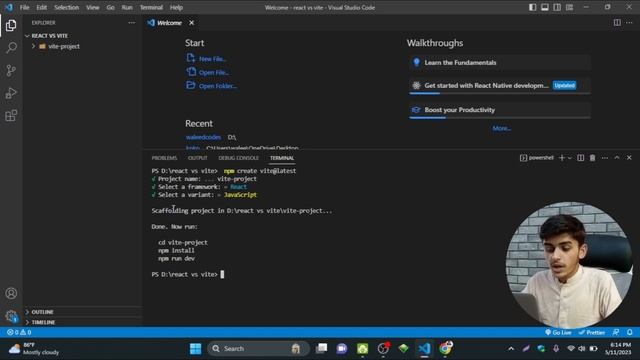Toggle primary side bar layout icon
Screen dimensions: 640x360
coord(533,7)
